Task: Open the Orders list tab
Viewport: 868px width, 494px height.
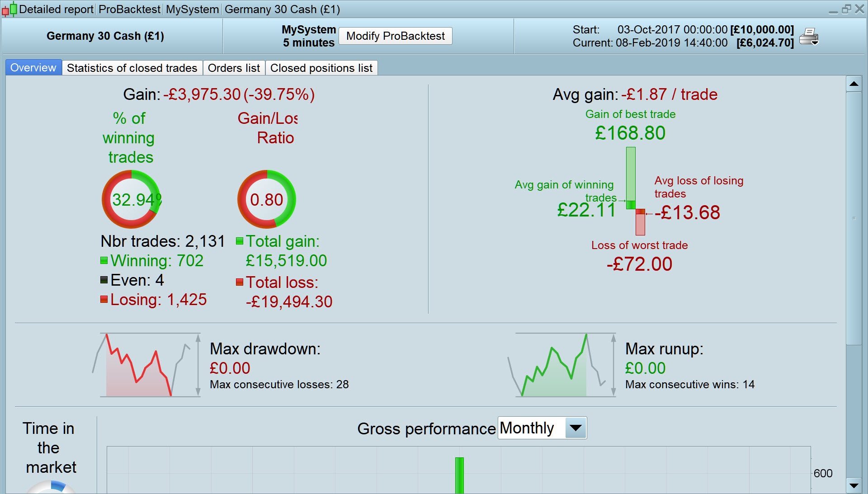Action: click(x=234, y=68)
